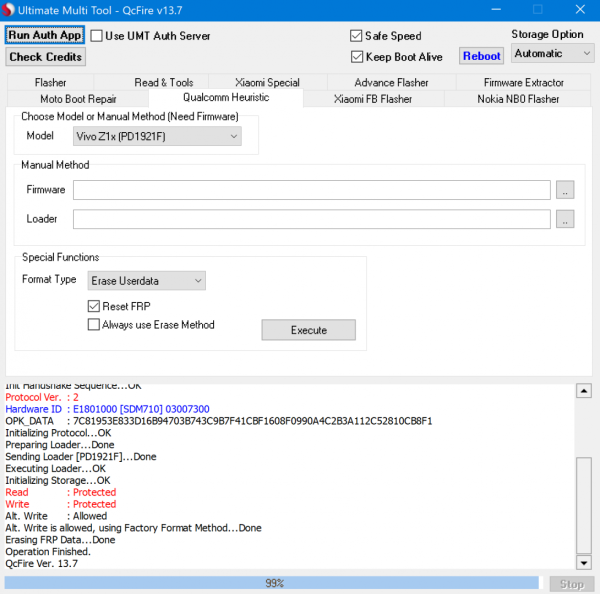This screenshot has height=594, width=600.
Task: Click the log scrollbar thumb
Action: point(584,505)
